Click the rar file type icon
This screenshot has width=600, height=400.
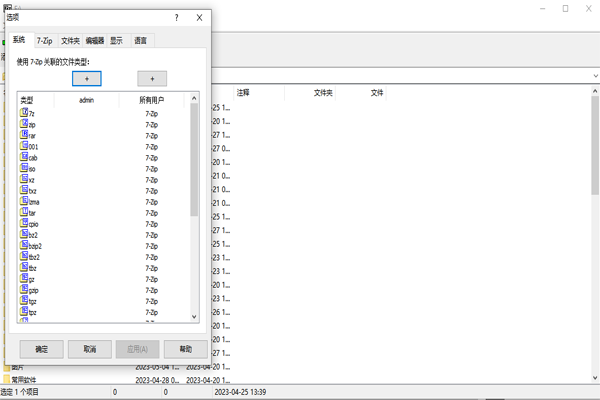pos(24,134)
